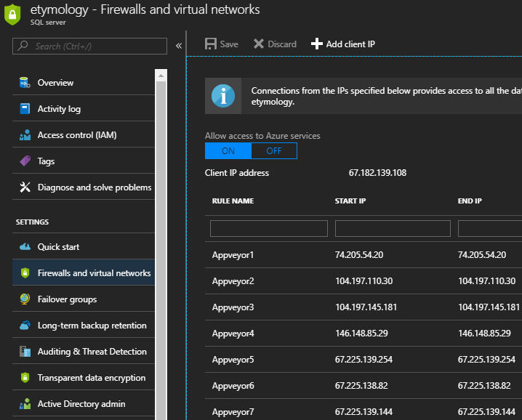Click the empty End IP input box
Image resolution: width=522 pixels, height=420 pixels.
490,228
